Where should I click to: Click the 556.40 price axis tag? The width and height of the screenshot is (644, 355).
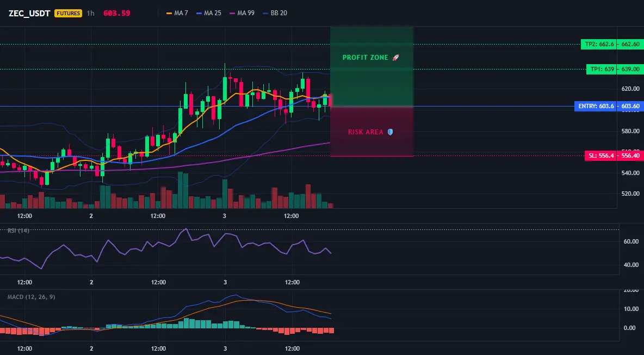[x=630, y=155]
